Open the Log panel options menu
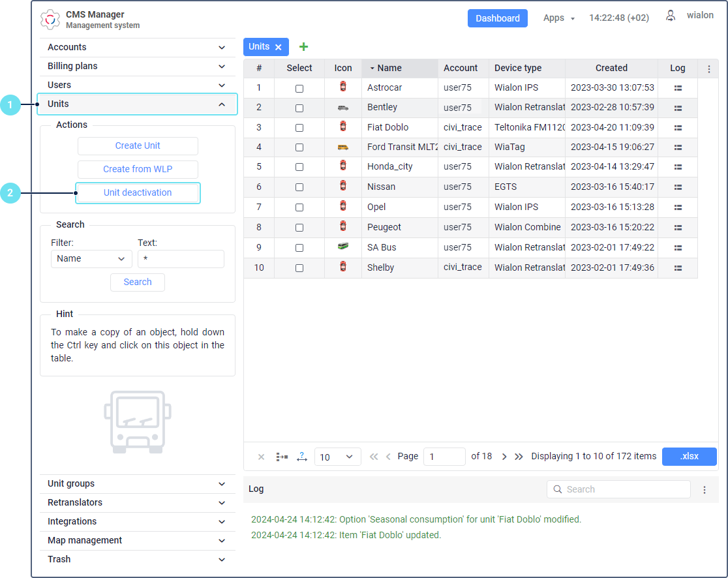The width and height of the screenshot is (728, 578). pos(705,490)
